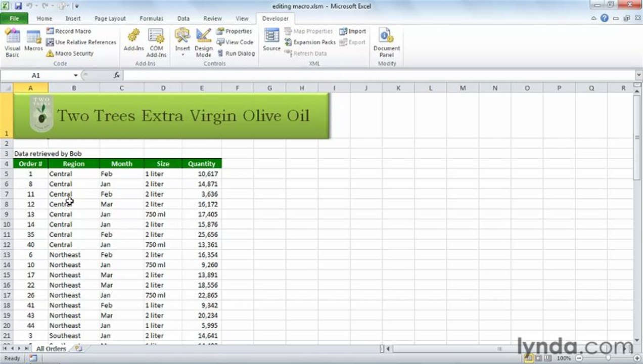Insert a new worksheet tab
Screen dimensions: 643x364
point(78,349)
